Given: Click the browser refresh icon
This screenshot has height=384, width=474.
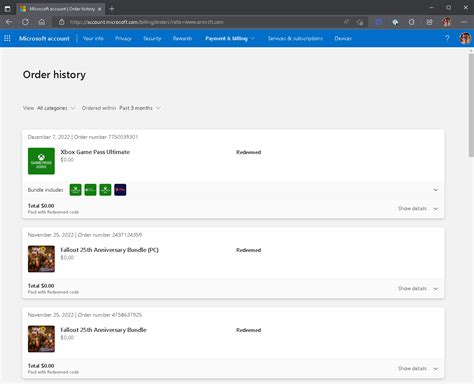Looking at the screenshot, I should point(25,22).
